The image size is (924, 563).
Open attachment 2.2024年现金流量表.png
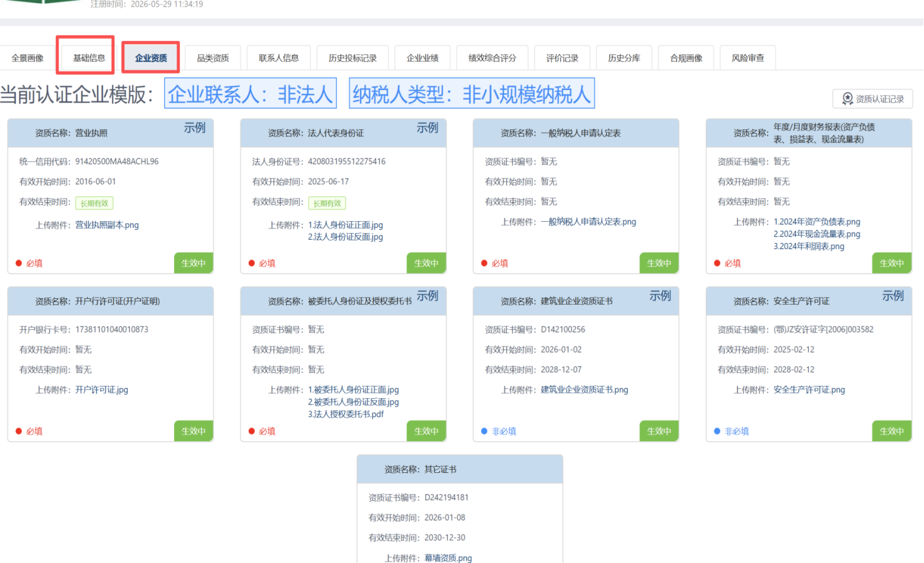pos(817,234)
